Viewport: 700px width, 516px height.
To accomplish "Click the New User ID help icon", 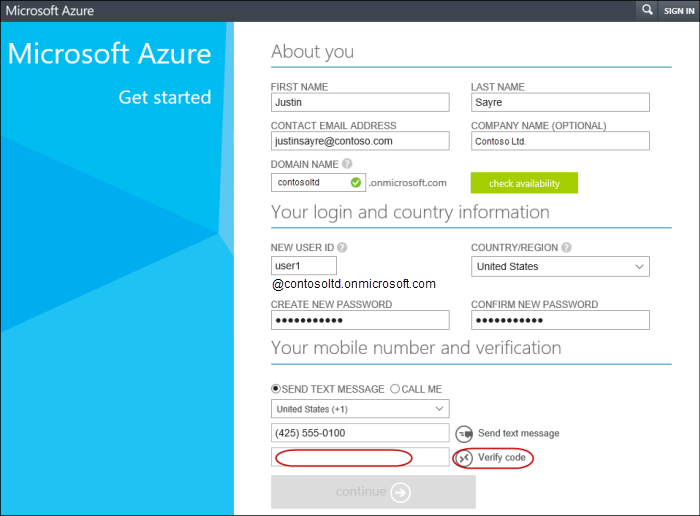I will click(x=342, y=247).
